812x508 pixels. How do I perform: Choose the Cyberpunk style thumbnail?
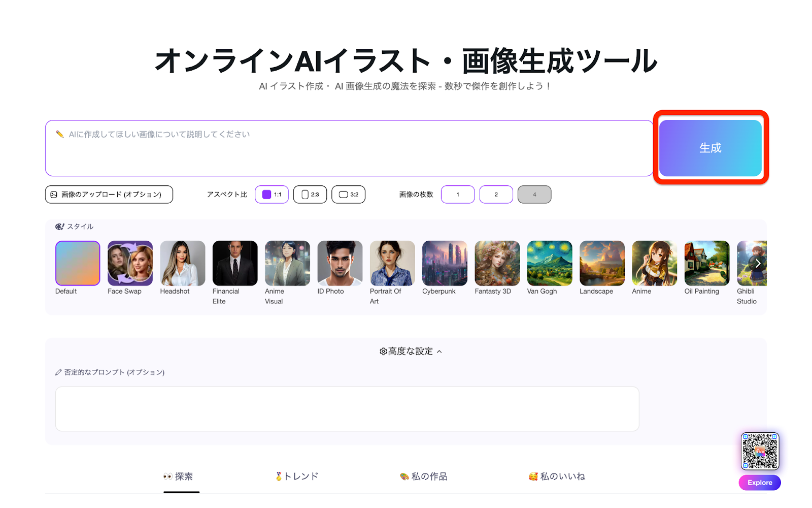(445, 263)
